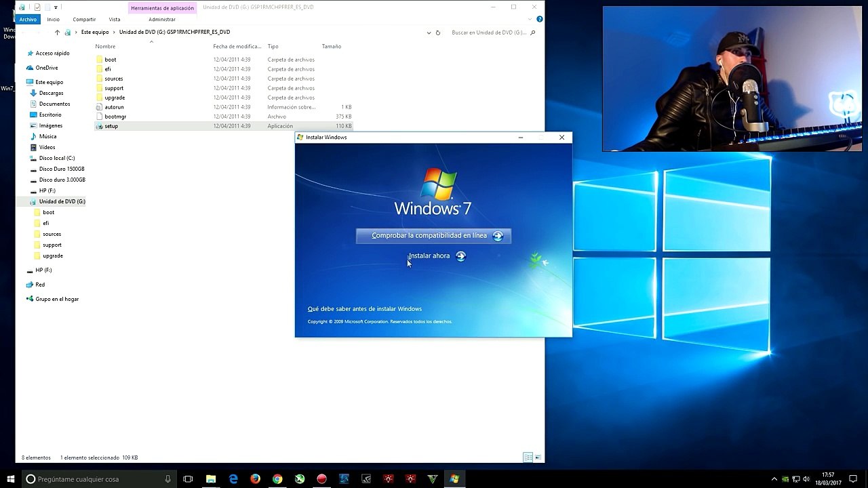Open Escritorio in navigation pane
This screenshot has width=868, height=488.
click(50, 115)
